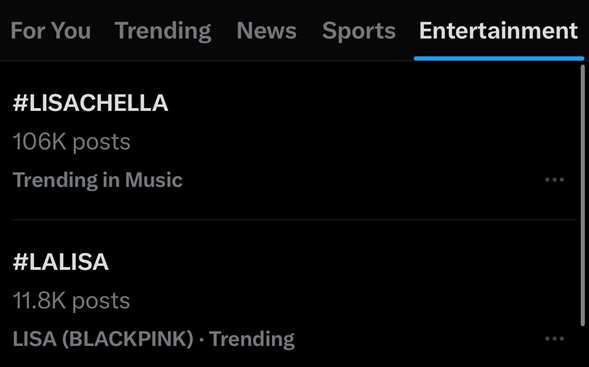Click the blue underline beneath Entertainment

499,58
